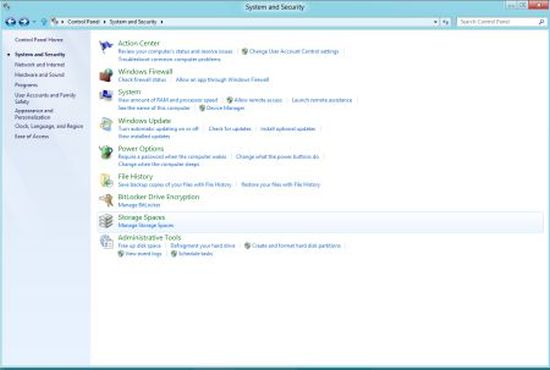550x370 pixels.
Task: Allow an app through Windows Firewall
Action: pyautogui.click(x=222, y=80)
